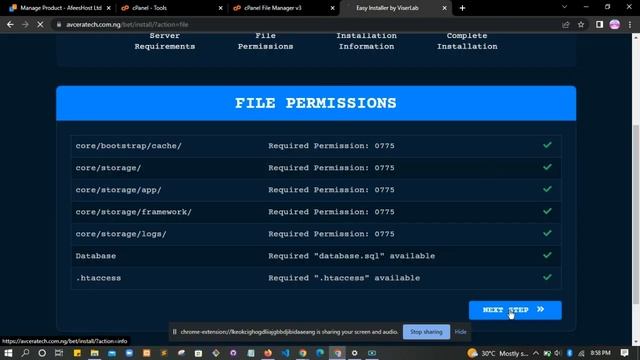This screenshot has height=360, width=640.
Task: Open Cortana from the taskbar
Action: click(42, 353)
